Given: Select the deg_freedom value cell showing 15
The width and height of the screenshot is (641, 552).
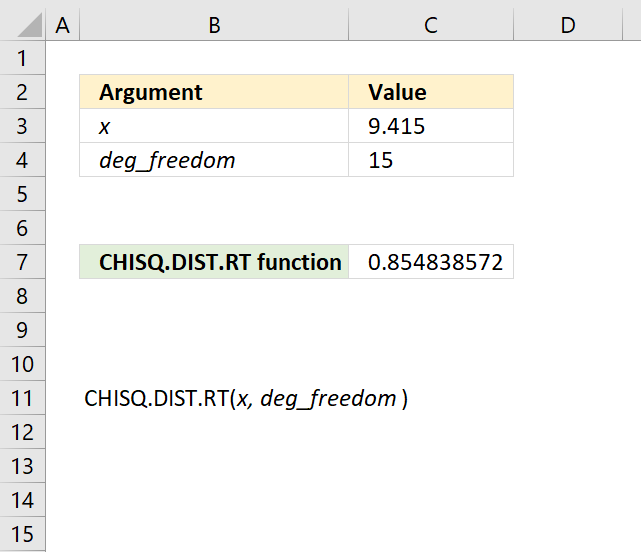Looking at the screenshot, I should pyautogui.click(x=431, y=160).
